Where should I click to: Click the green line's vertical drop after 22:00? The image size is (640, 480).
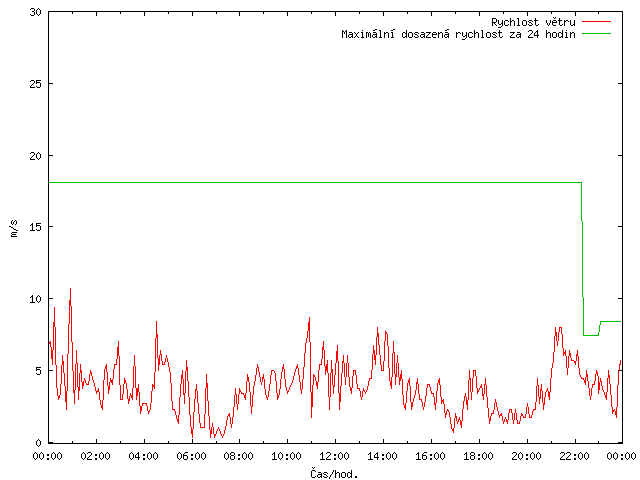pyautogui.click(x=582, y=259)
